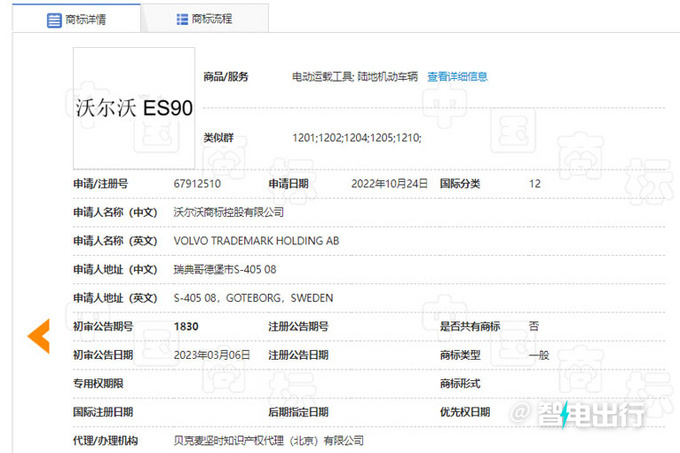Click the 申请/注册号 label
This screenshot has width=680, height=453.
101,184
